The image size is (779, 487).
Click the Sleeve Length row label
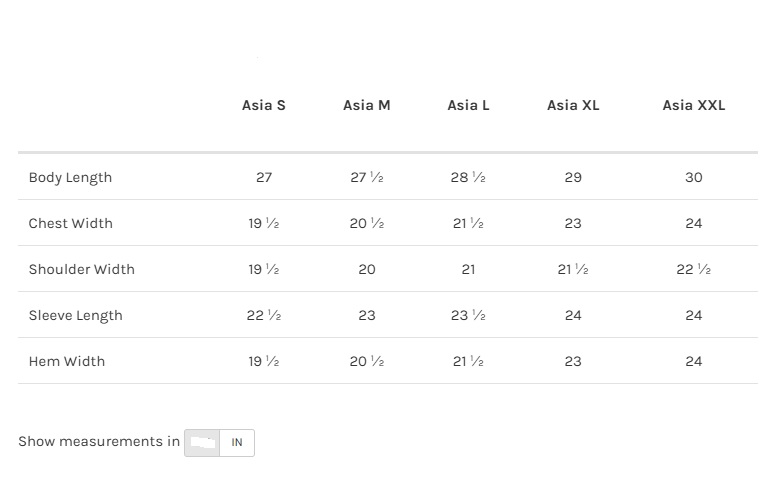75,315
